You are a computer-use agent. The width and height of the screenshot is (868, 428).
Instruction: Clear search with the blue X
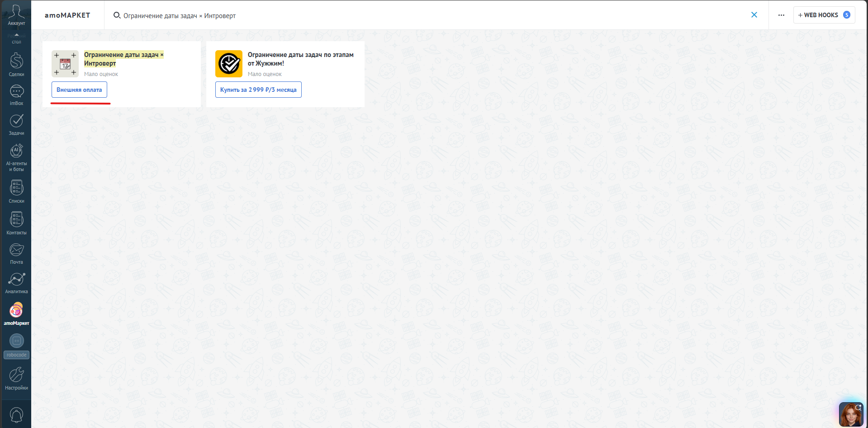pos(754,15)
